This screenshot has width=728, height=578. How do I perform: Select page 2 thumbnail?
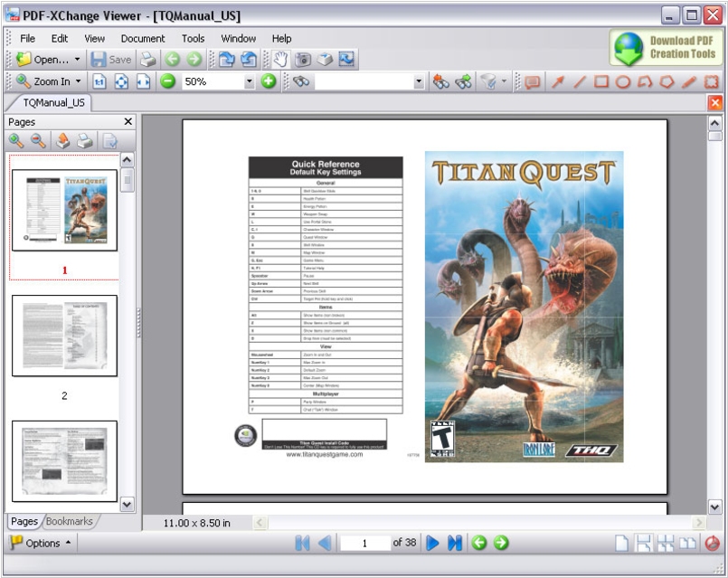click(64, 336)
